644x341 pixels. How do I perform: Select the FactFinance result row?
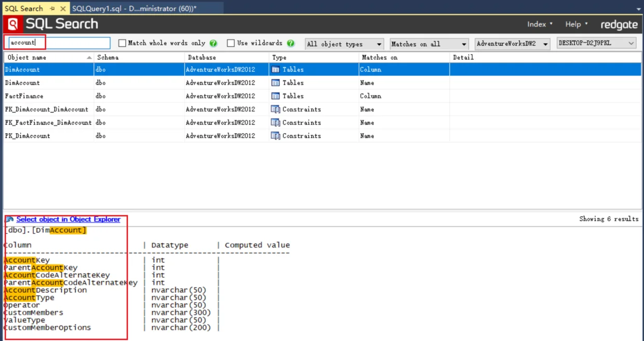click(x=323, y=96)
